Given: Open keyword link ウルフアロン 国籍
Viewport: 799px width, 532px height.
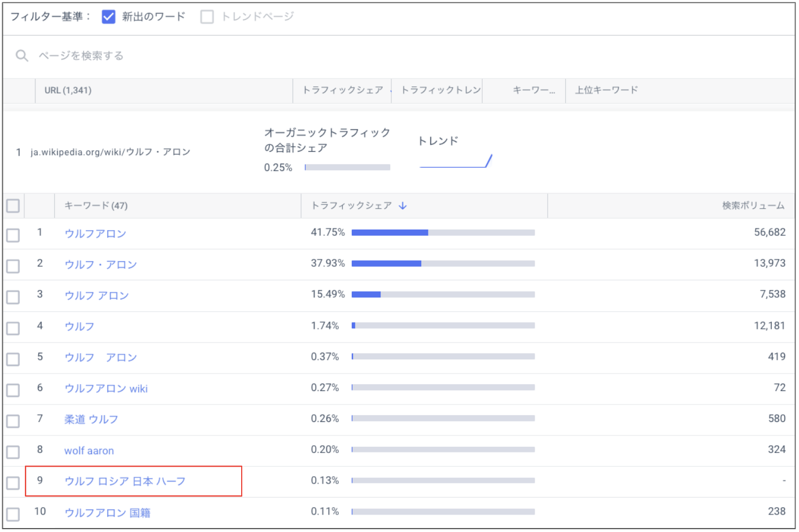Looking at the screenshot, I should (x=107, y=513).
